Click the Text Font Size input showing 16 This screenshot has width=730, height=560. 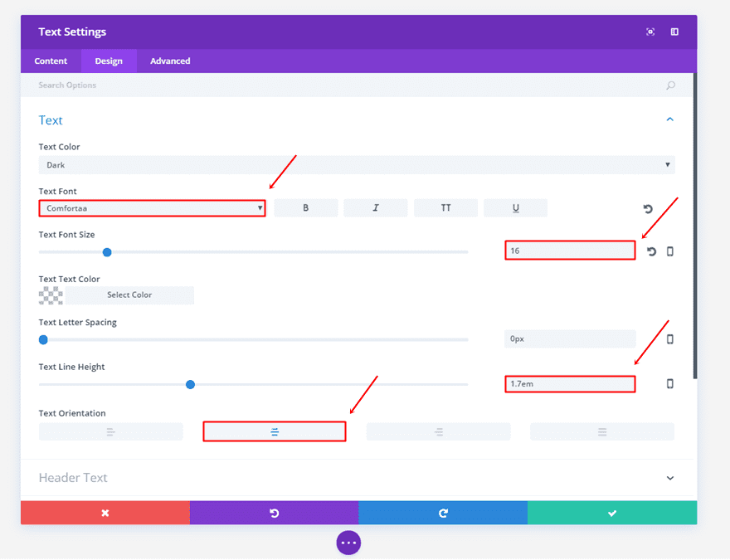tap(570, 251)
